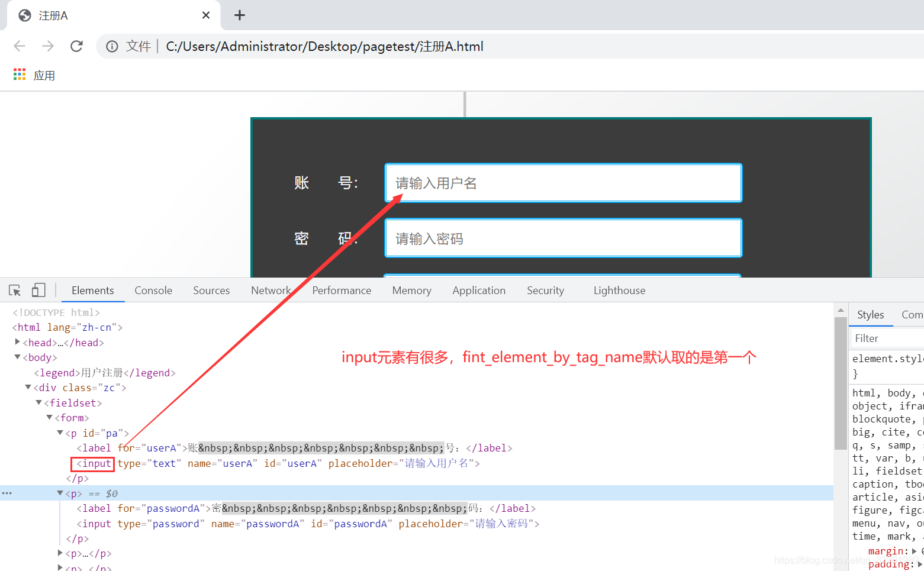This screenshot has height=571, width=924.
Task: Select the html lang zh-cn line
Action: (67, 327)
